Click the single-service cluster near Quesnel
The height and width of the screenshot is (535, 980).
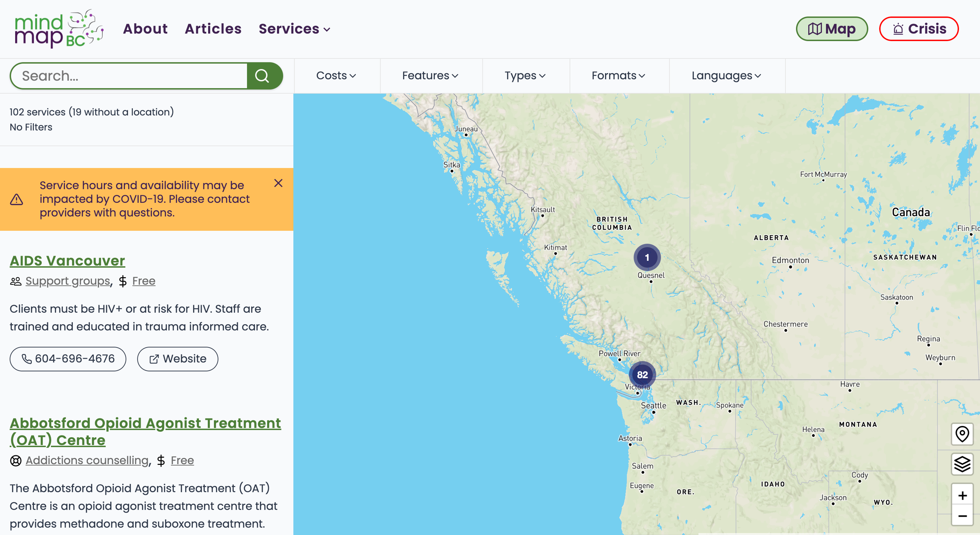tap(647, 257)
